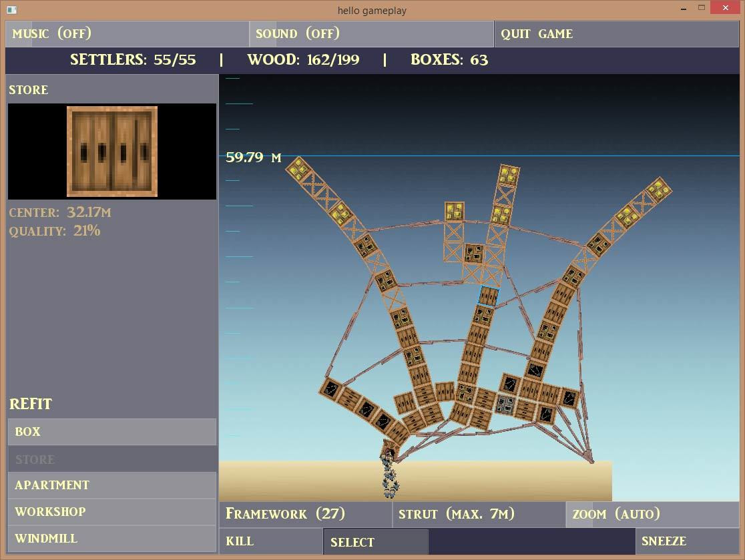745x560 pixels.
Task: Click the Quality: 21% value
Action: tap(87, 231)
